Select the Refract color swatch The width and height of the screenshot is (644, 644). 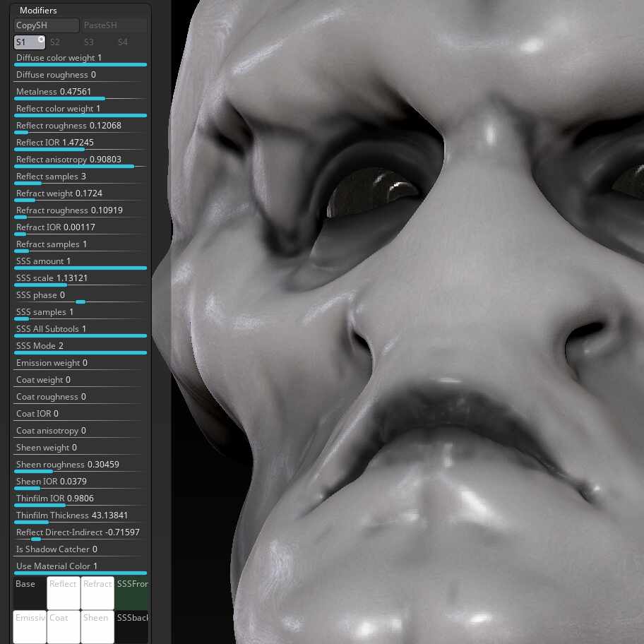pyautogui.click(x=97, y=592)
